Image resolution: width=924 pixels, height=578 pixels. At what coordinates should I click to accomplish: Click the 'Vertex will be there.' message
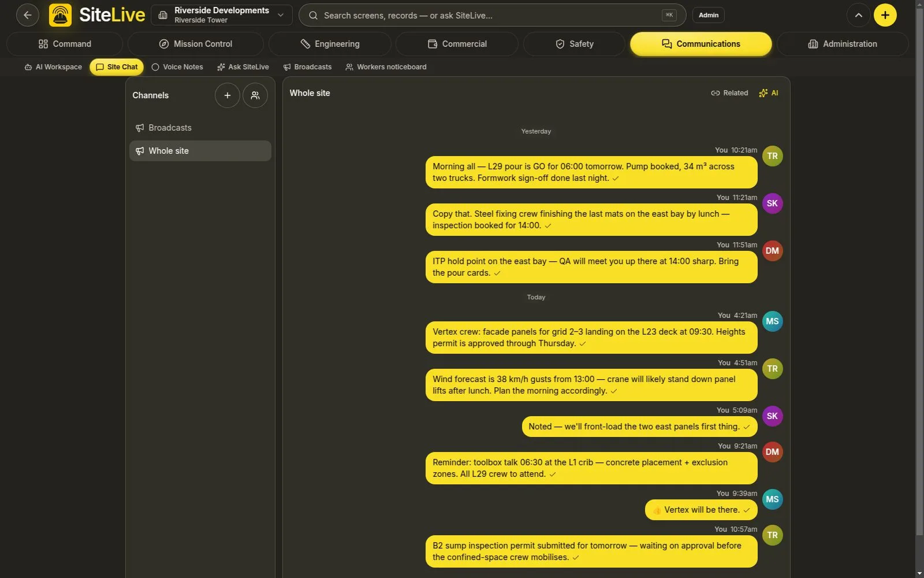pos(701,510)
